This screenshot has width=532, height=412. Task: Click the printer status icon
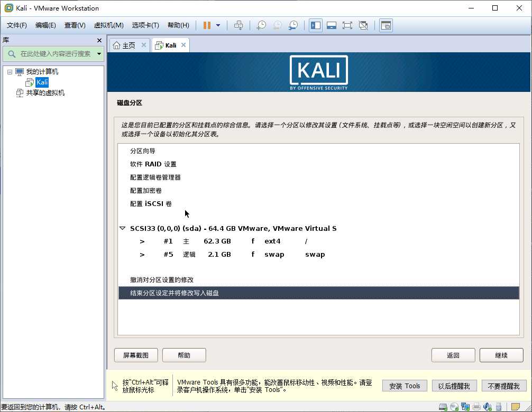pos(476,407)
